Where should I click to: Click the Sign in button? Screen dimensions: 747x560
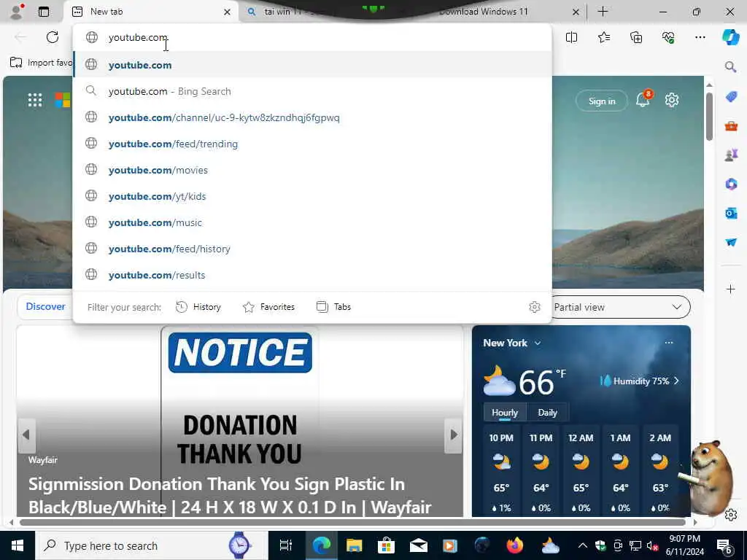[602, 101]
